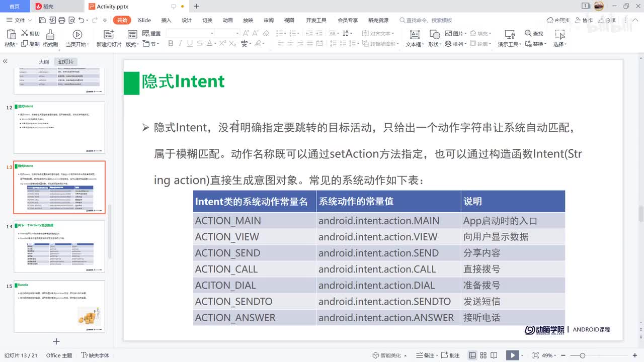Click the Redo arrow icon
644x362 pixels.
[x=95, y=20]
